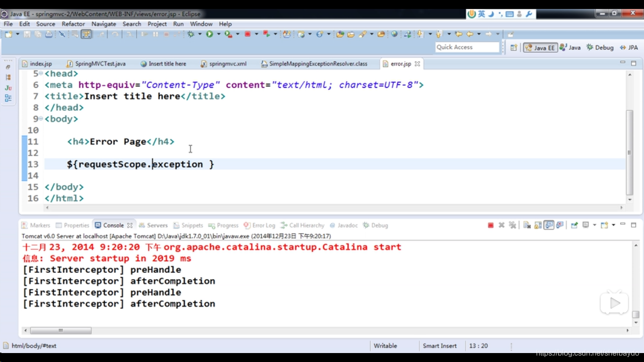Switch to the index.jsp editor tab
This screenshot has height=362, width=644.
(37, 64)
